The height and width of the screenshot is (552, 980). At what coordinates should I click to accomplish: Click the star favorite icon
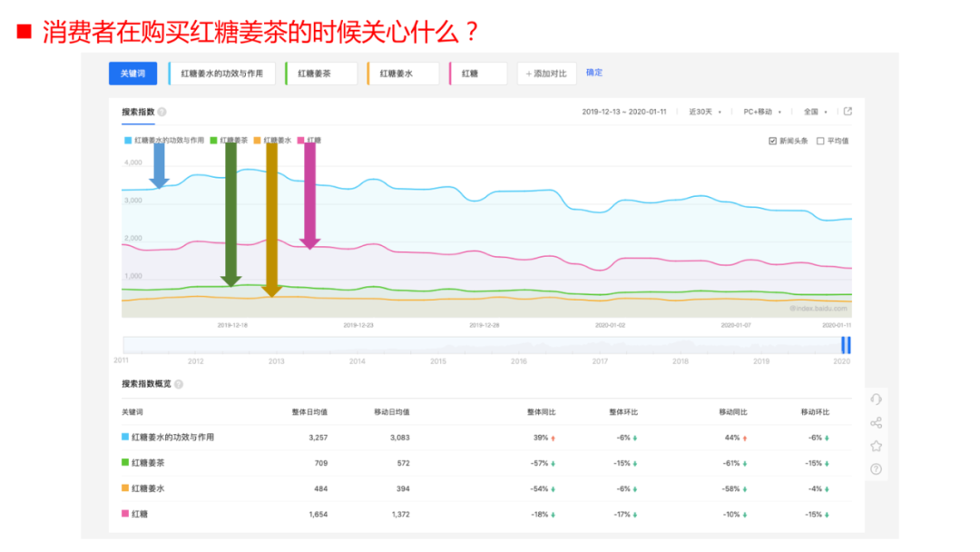pos(876,446)
